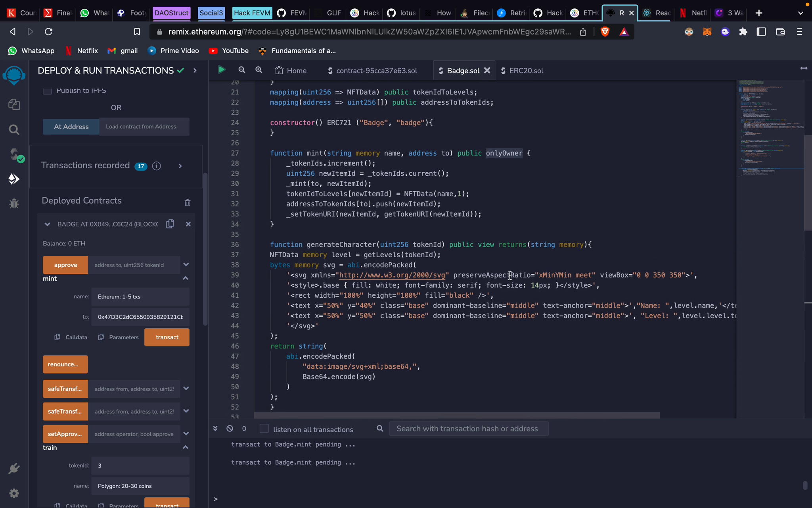Clear the terminal console
The height and width of the screenshot is (508, 812).
coord(230,428)
